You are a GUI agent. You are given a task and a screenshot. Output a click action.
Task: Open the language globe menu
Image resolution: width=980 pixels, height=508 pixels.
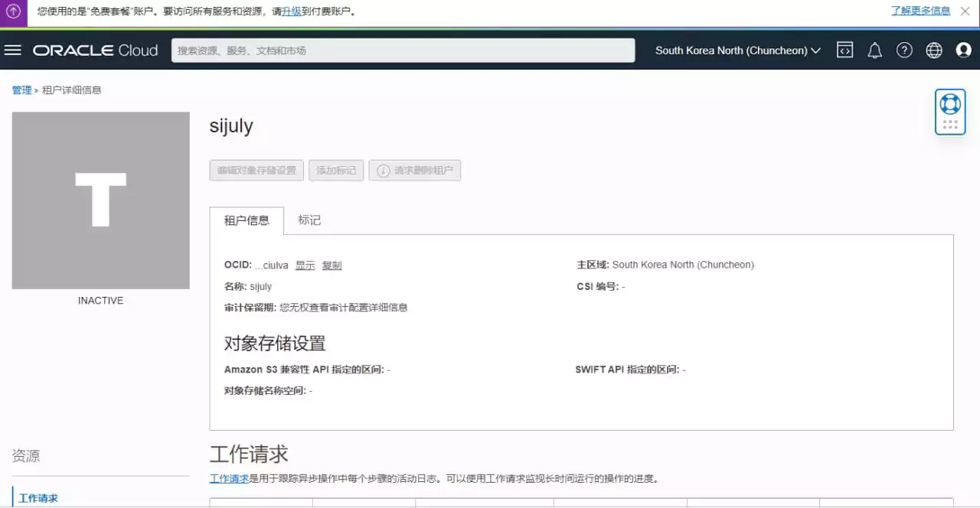pyautogui.click(x=934, y=50)
